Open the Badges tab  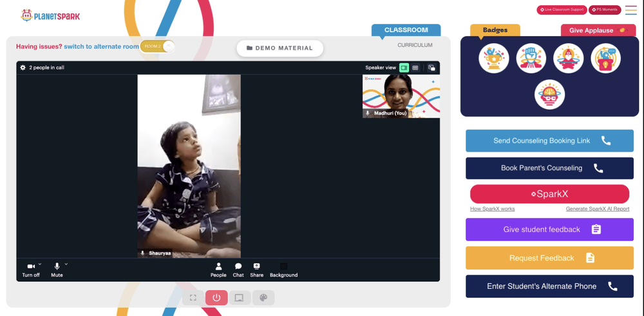coord(495,30)
